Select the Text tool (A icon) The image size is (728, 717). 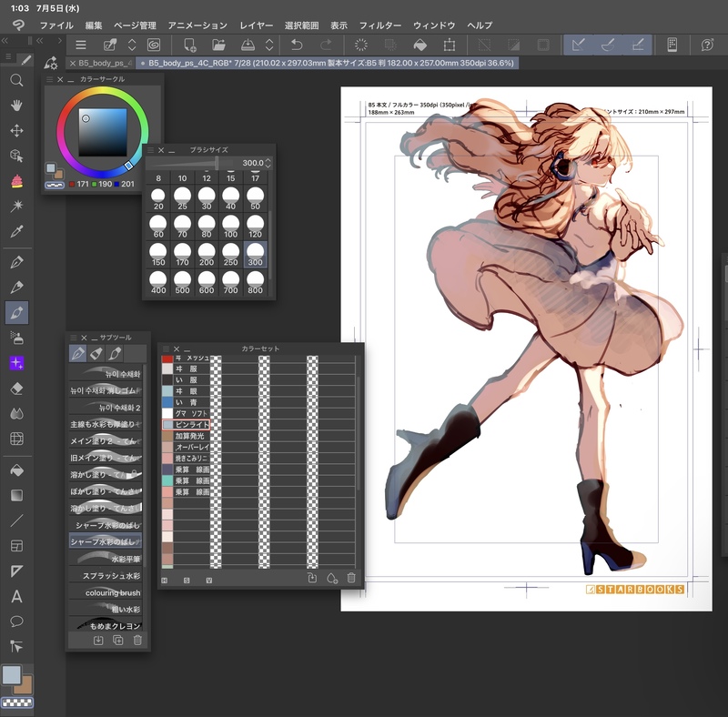point(16,597)
